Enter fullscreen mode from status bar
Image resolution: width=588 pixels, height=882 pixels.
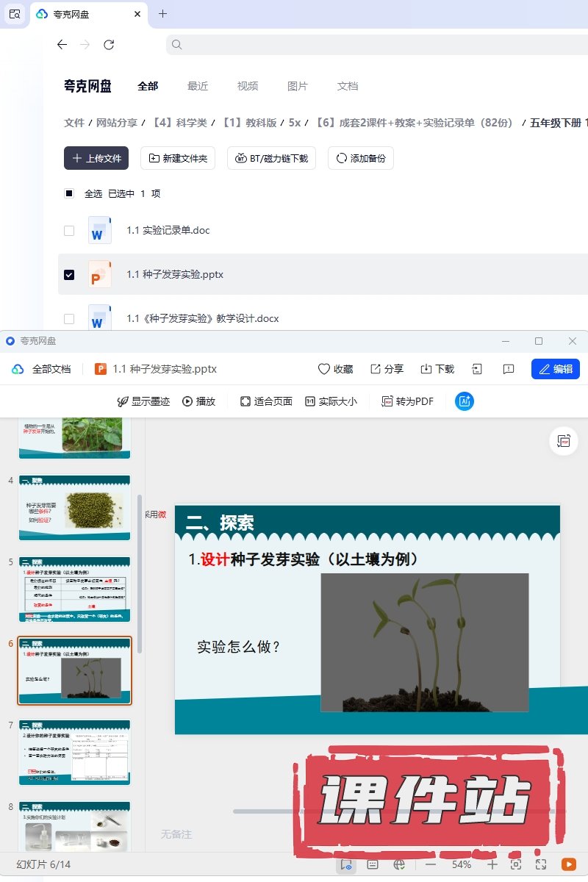(541, 864)
